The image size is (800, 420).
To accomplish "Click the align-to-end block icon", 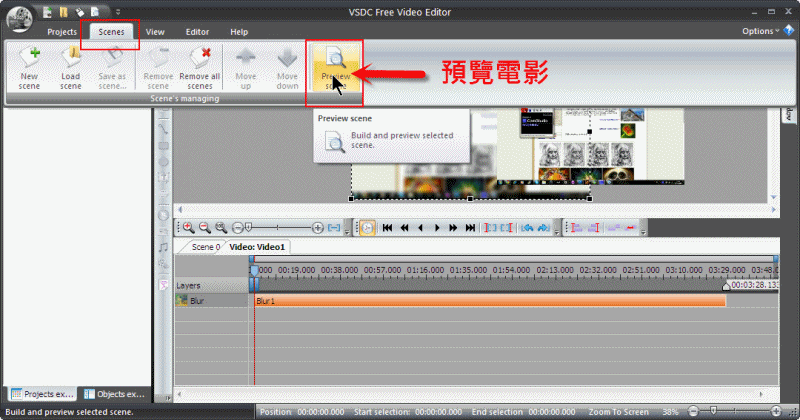I will (x=594, y=228).
